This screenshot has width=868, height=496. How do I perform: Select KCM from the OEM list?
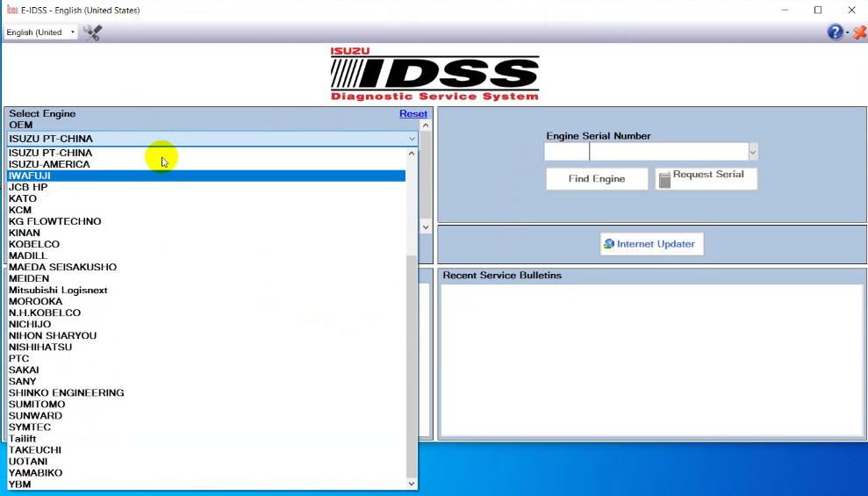pos(206,210)
